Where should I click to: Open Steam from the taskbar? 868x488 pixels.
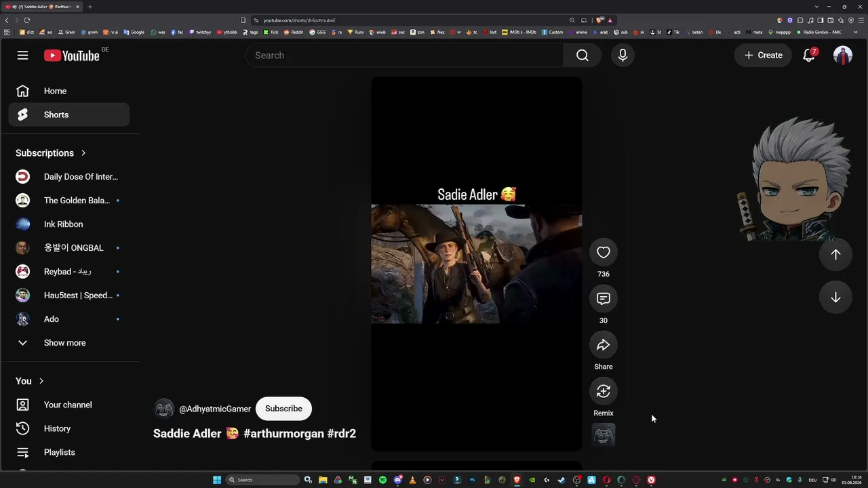point(561,480)
